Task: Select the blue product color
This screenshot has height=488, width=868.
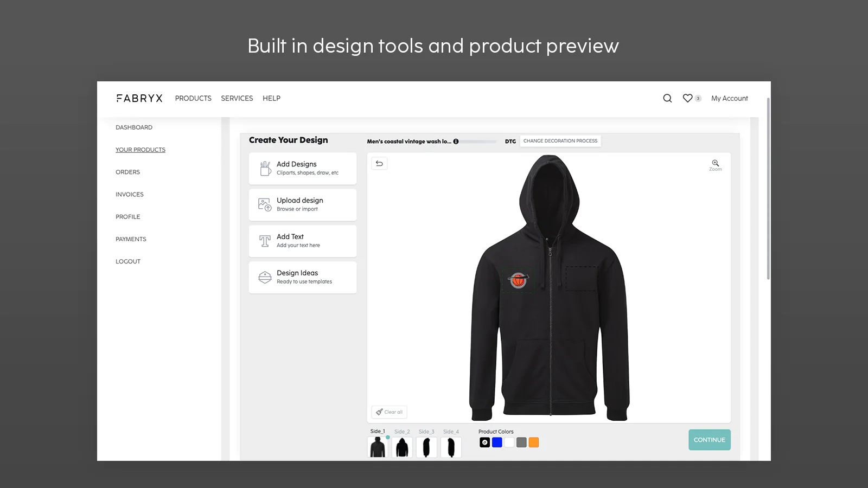Action: [497, 442]
